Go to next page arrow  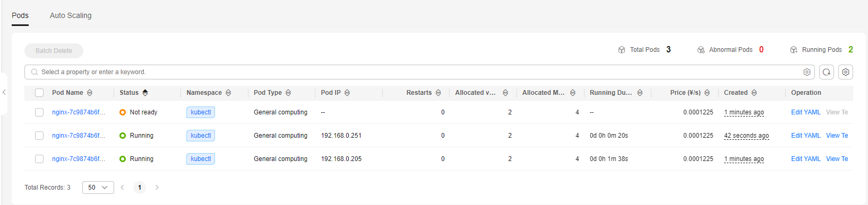pos(157,188)
